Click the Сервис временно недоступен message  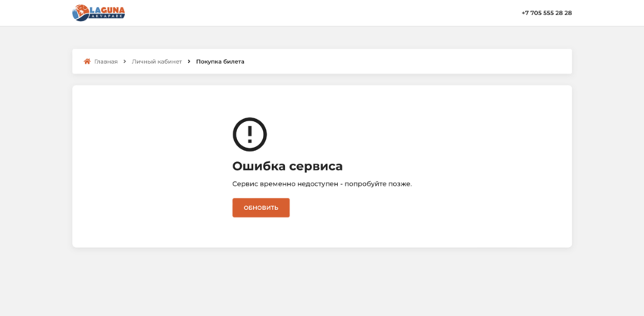pyautogui.click(x=322, y=183)
